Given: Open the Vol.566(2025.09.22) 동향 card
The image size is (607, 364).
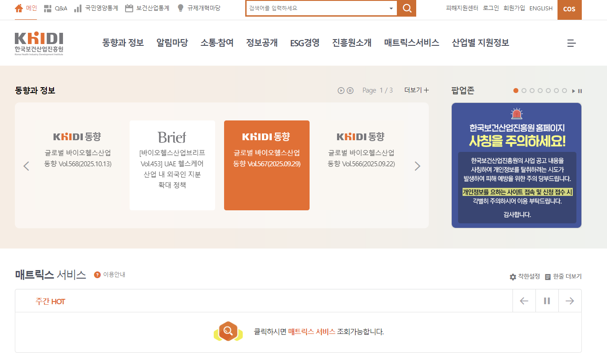Looking at the screenshot, I should [x=361, y=165].
